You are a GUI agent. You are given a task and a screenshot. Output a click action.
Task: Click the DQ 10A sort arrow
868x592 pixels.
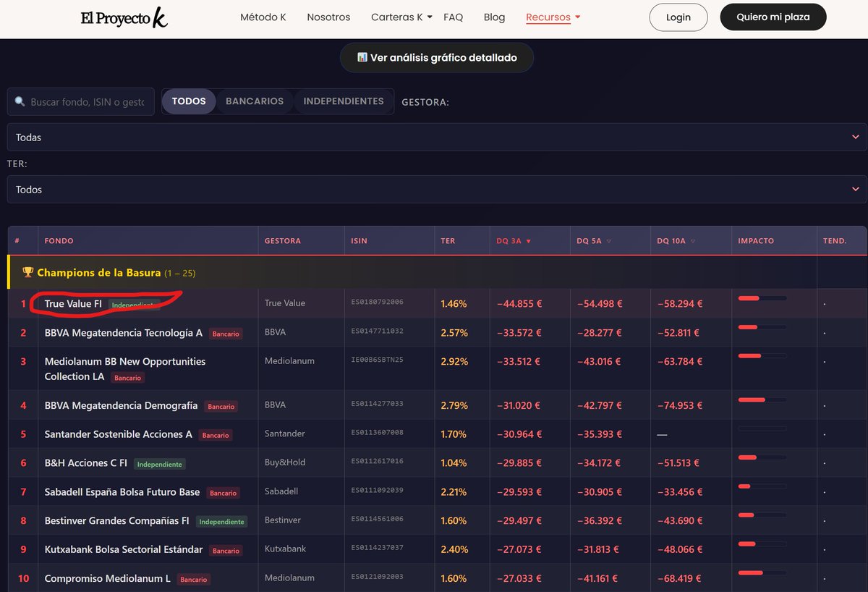(x=693, y=241)
